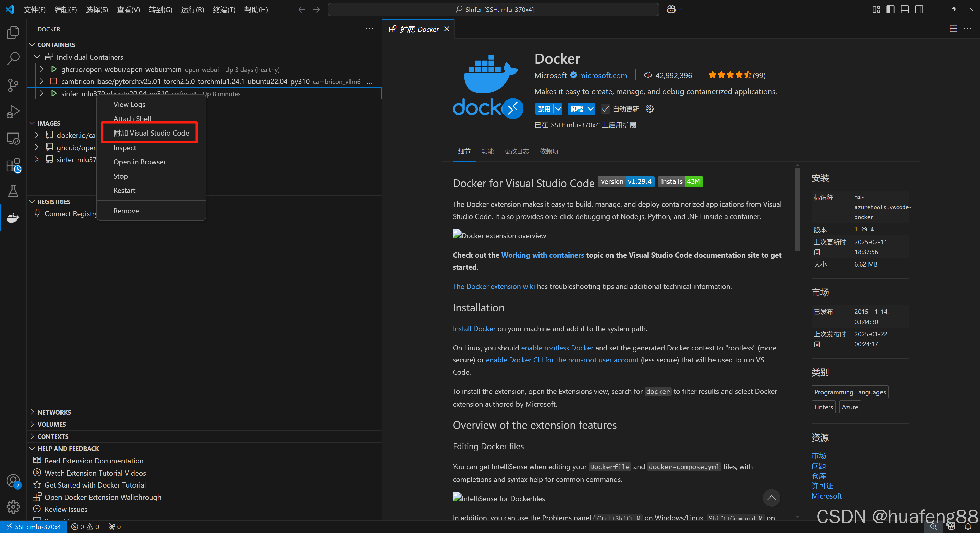Image resolution: width=980 pixels, height=533 pixels.
Task: Toggle the bottom panel layout icon
Action: (x=905, y=9)
